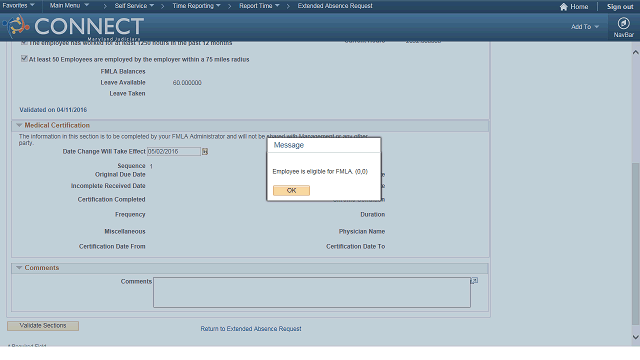Click the 'FMLA Balances' label
Viewport: 640px width, 360px height.
123,71
